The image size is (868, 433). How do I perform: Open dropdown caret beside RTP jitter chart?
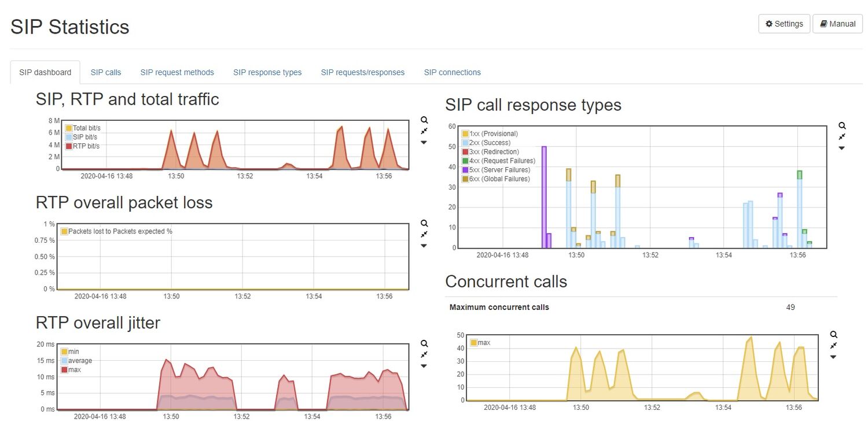424,366
